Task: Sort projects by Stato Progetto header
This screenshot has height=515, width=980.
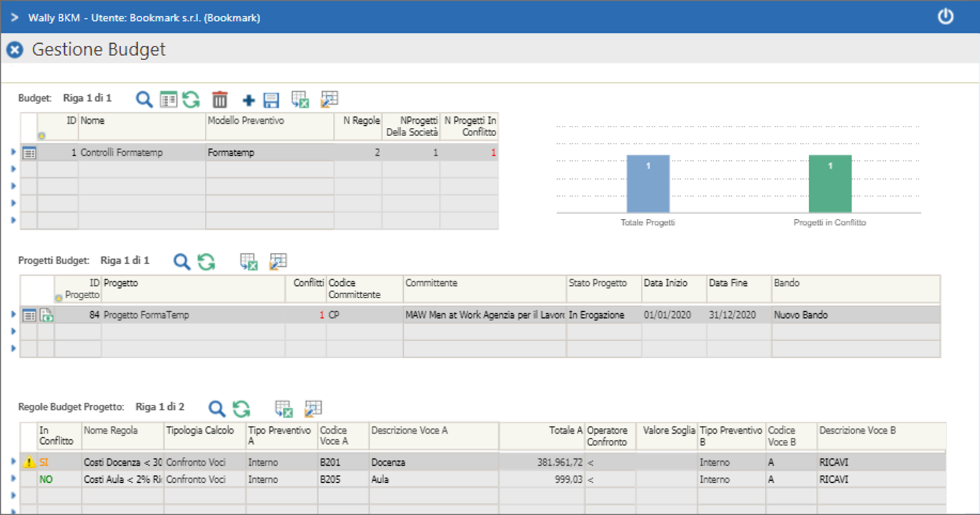Action: click(x=604, y=289)
